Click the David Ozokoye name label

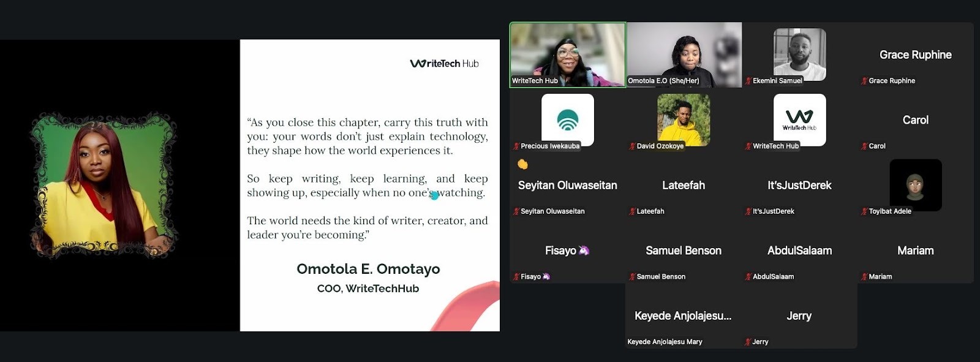click(x=660, y=146)
